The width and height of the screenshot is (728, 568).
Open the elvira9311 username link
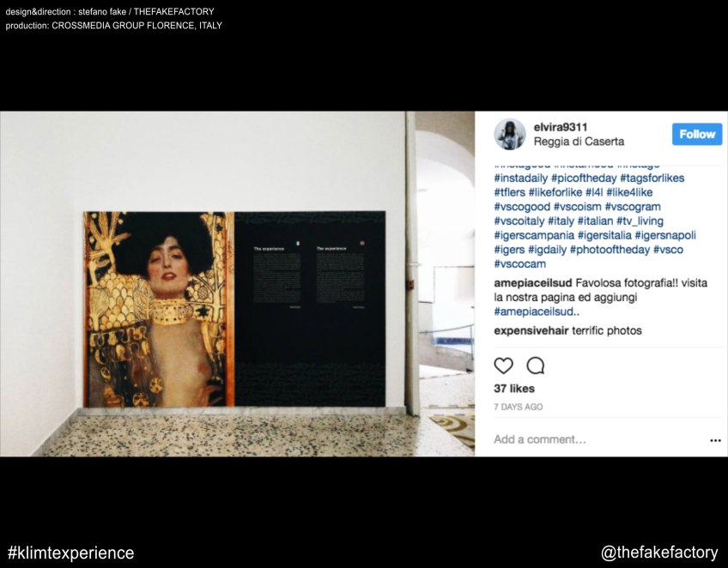561,127
